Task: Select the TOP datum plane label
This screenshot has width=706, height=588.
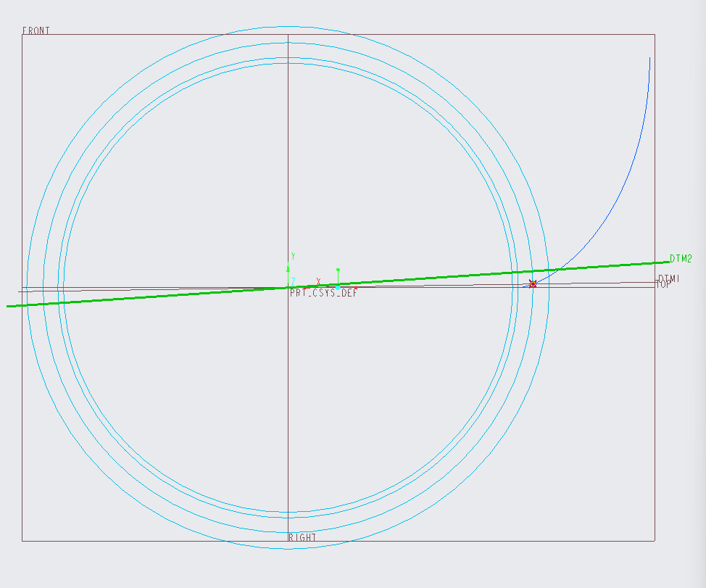Action: tap(664, 284)
